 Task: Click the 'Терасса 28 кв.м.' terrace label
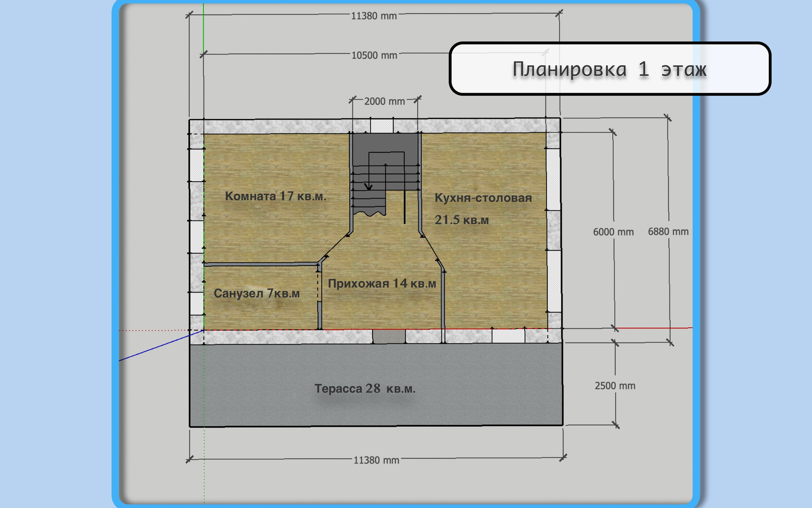tap(365, 389)
